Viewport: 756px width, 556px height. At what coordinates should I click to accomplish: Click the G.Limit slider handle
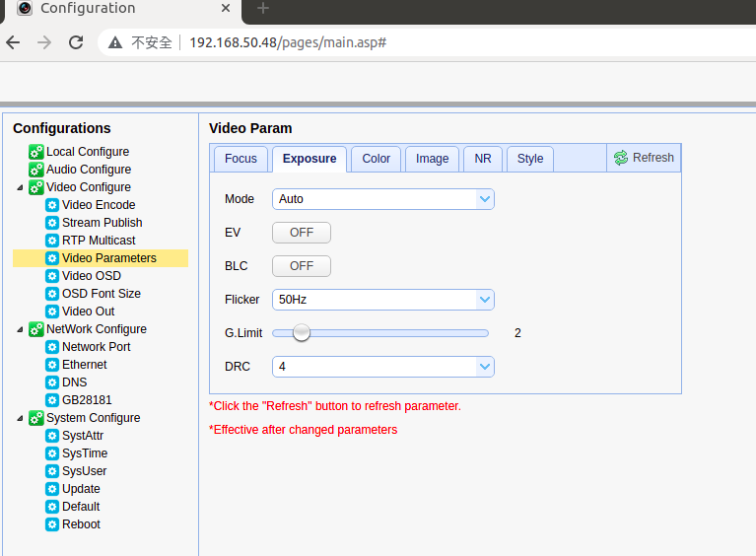click(x=302, y=333)
